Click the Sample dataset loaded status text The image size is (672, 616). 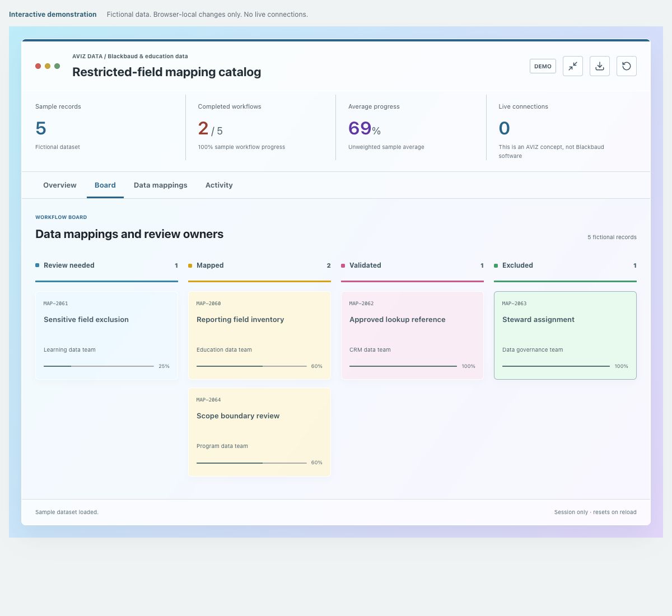67,512
